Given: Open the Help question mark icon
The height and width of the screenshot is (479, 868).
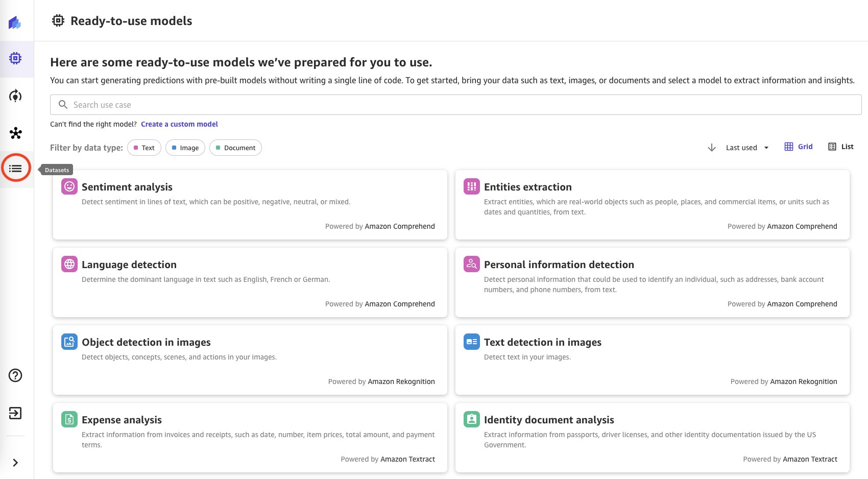Looking at the screenshot, I should point(15,375).
